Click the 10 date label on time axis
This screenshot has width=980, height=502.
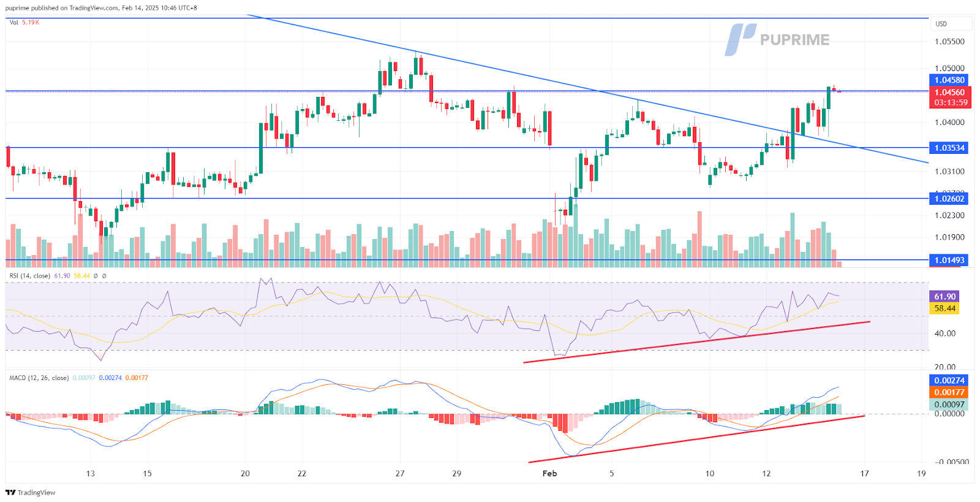[710, 473]
